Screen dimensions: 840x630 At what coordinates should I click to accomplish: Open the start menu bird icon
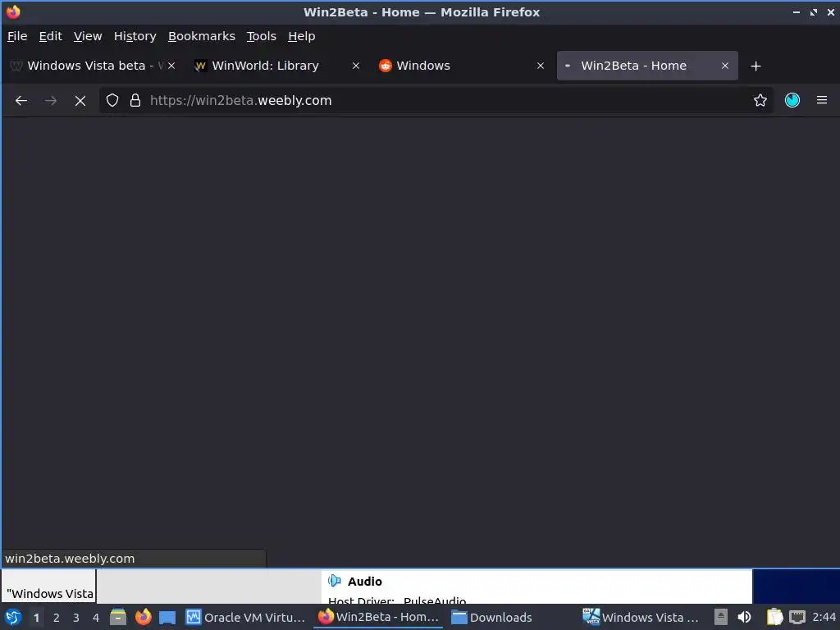[13, 617]
